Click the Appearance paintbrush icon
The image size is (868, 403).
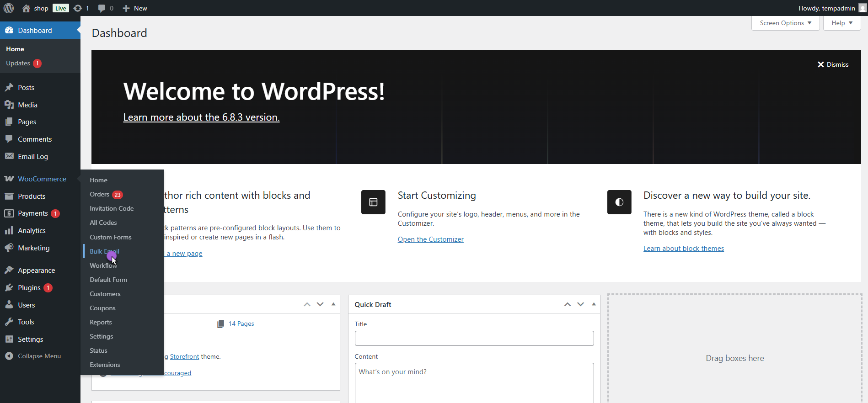click(9, 270)
